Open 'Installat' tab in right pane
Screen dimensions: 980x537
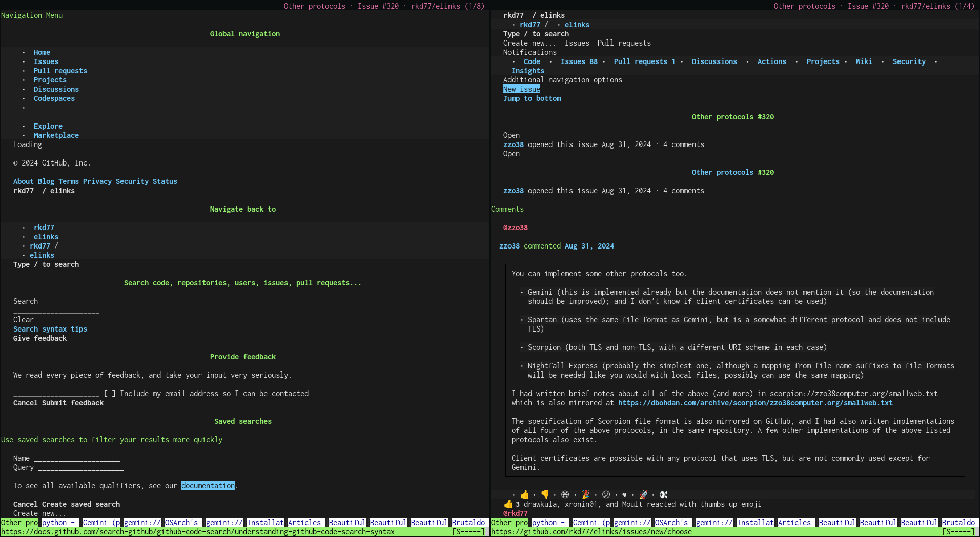tap(755, 523)
